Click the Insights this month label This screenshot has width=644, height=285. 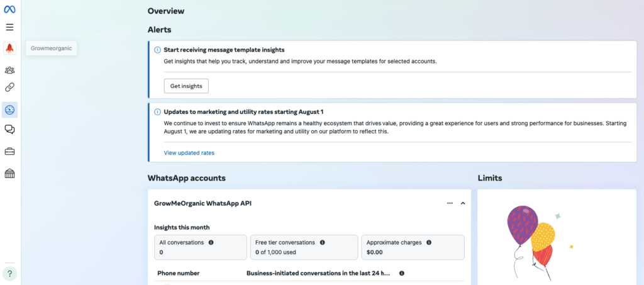click(182, 227)
